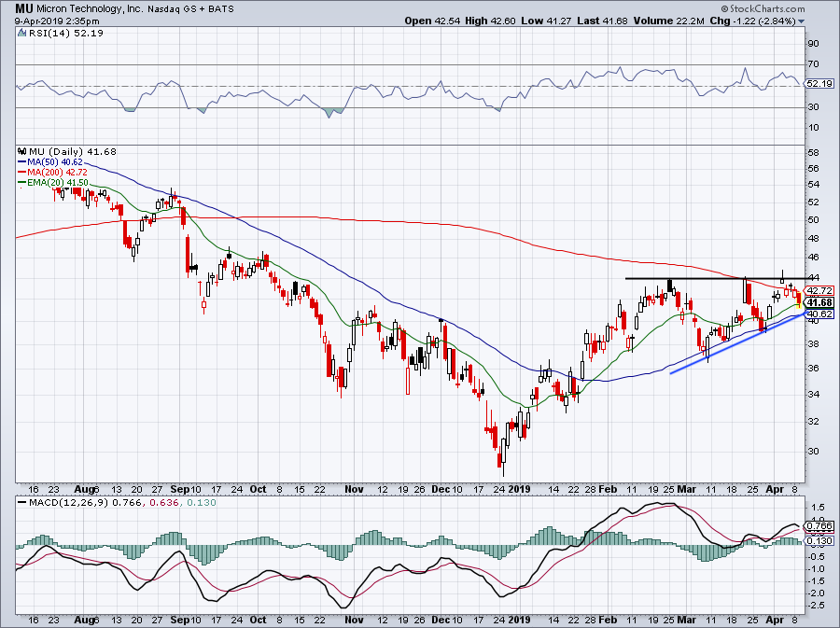The image size is (840, 628).
Task: Click the 'RSI(14) 52.19' panel label
Action: 65,34
